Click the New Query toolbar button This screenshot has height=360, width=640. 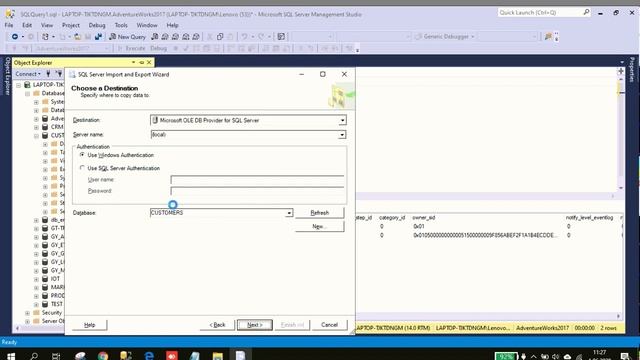coord(127,37)
